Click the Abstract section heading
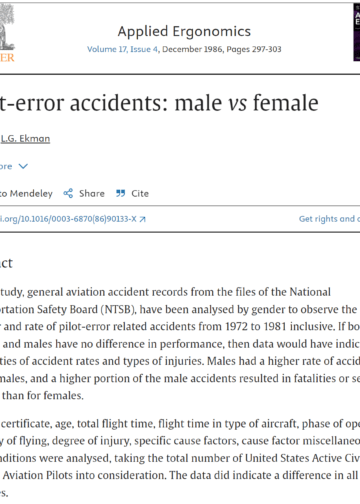This screenshot has width=360, height=504. [6, 263]
